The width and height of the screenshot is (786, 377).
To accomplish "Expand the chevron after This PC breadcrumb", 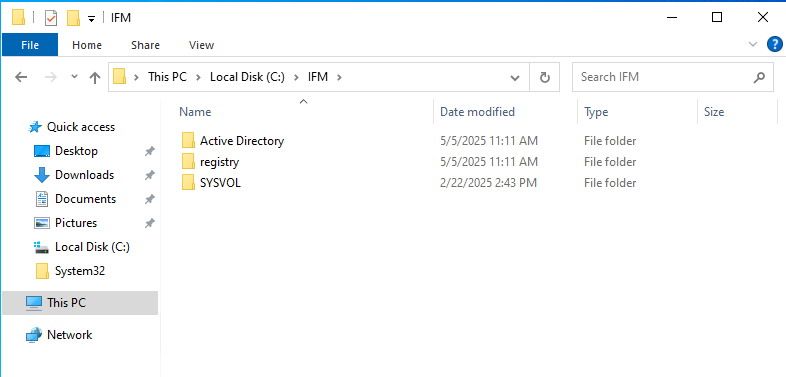I will [198, 77].
